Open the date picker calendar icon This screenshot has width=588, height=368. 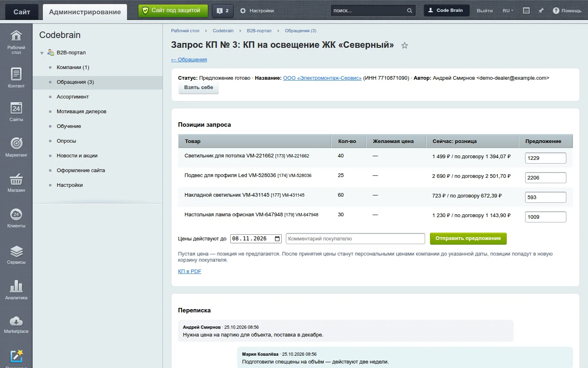click(277, 239)
